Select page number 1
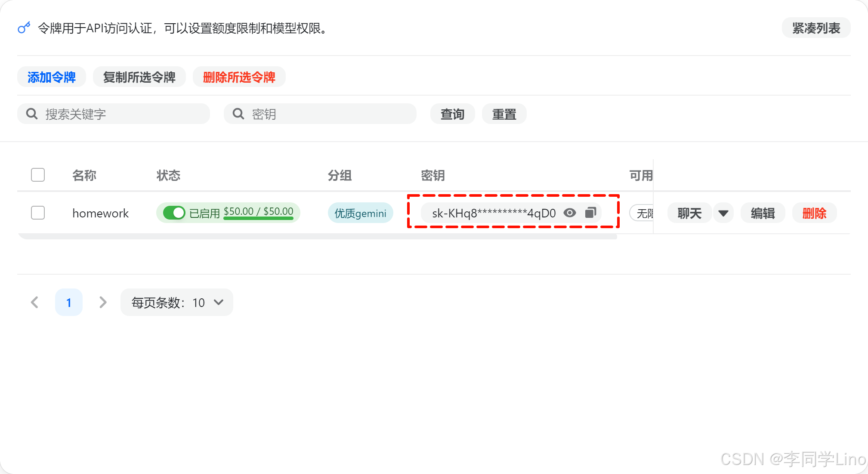Viewport: 868px width, 474px height. coord(69,302)
